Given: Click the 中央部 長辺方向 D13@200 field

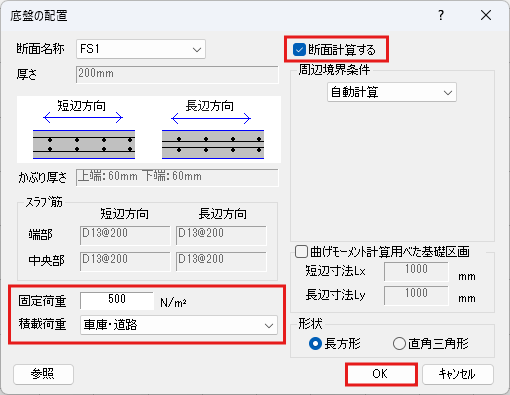Looking at the screenshot, I should coord(221,261).
